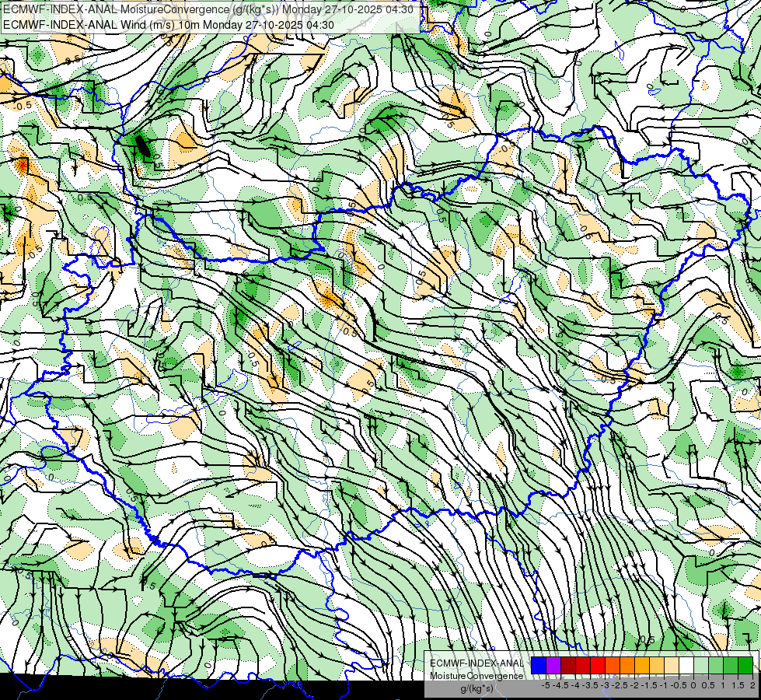This screenshot has height=700, width=761.
Task: Click the '-2' tick label on the legend scale
Action: [x=634, y=685]
